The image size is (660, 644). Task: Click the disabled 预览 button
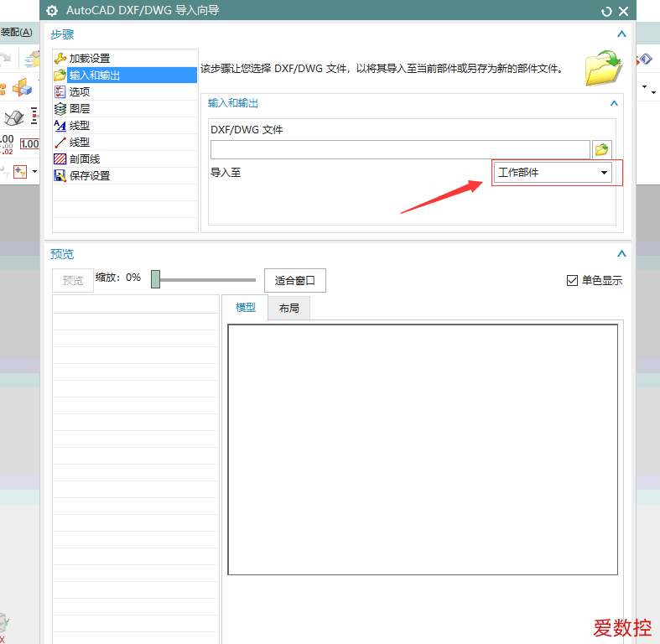[x=73, y=280]
